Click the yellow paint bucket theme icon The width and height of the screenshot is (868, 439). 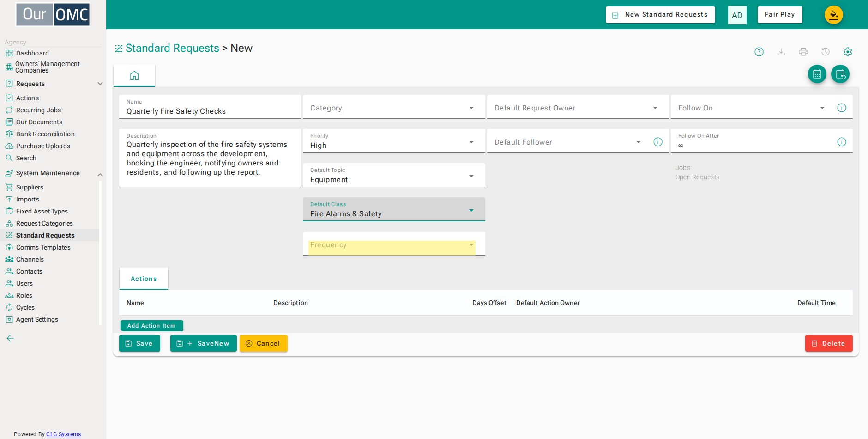[x=834, y=15]
